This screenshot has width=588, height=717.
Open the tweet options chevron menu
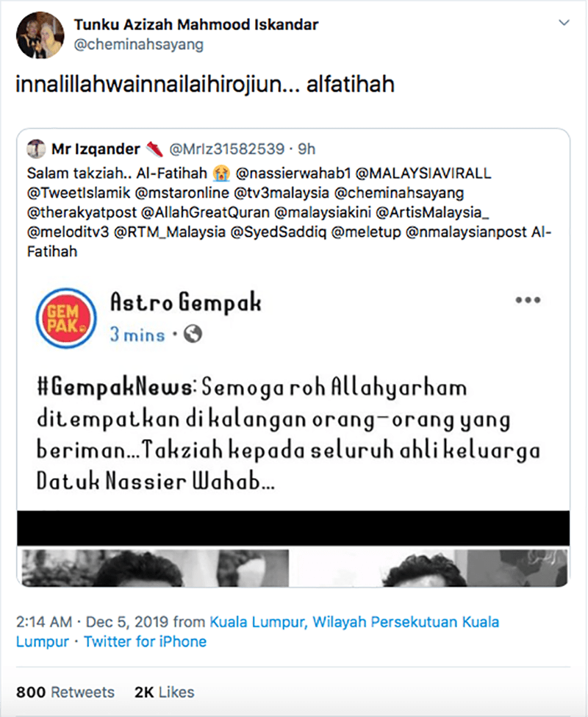click(x=564, y=22)
